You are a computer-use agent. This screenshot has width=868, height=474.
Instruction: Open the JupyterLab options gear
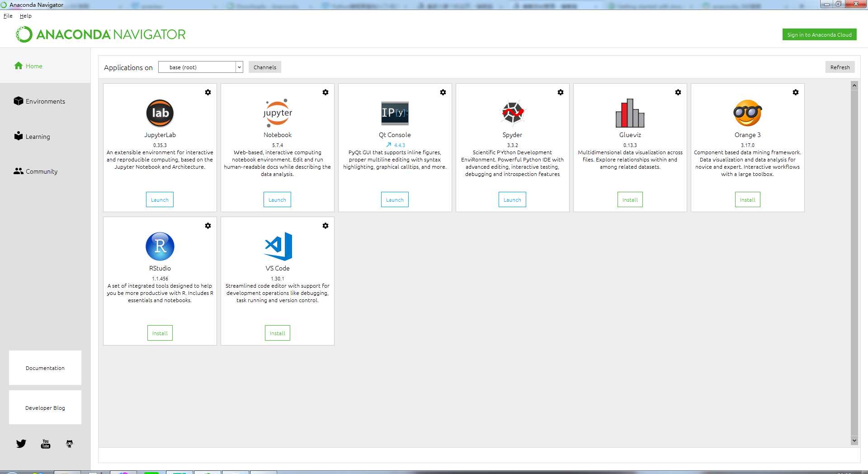[208, 92]
